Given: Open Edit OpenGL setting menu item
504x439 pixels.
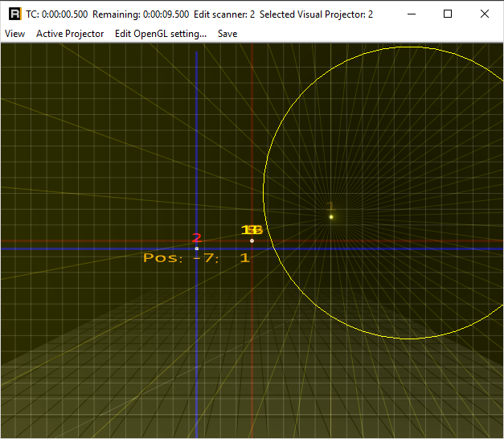Looking at the screenshot, I should [161, 34].
